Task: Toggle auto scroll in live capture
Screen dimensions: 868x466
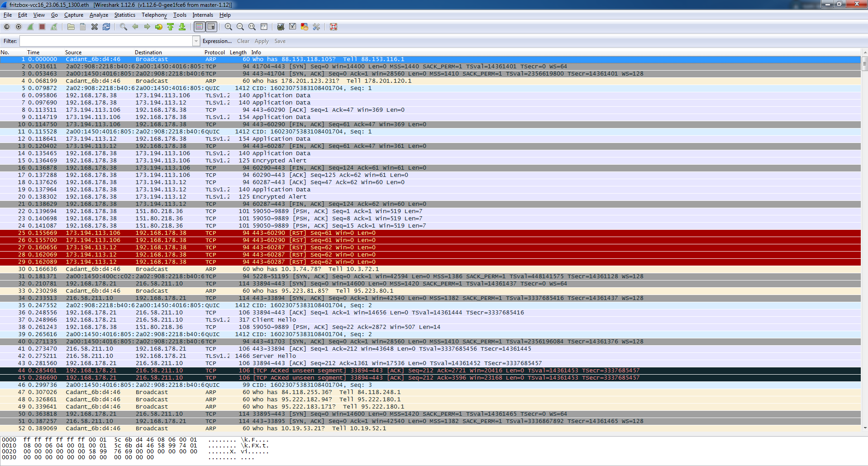Action: (211, 27)
